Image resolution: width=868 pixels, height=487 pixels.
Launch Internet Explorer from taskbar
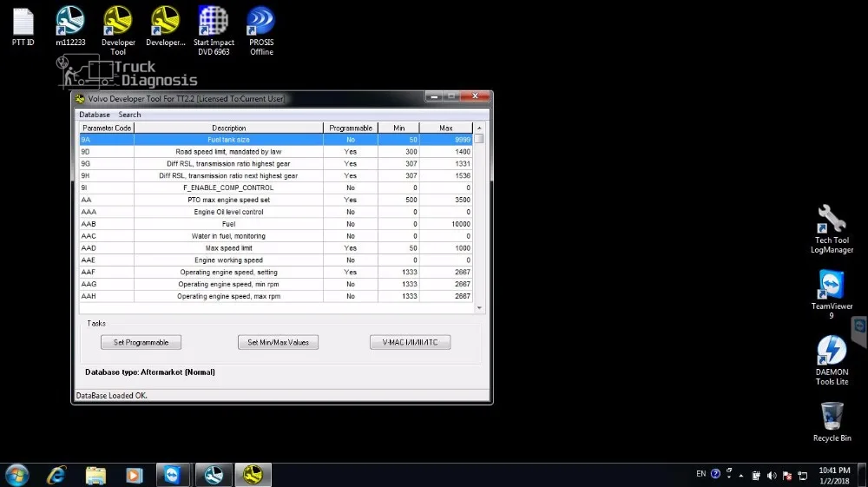pyautogui.click(x=56, y=476)
